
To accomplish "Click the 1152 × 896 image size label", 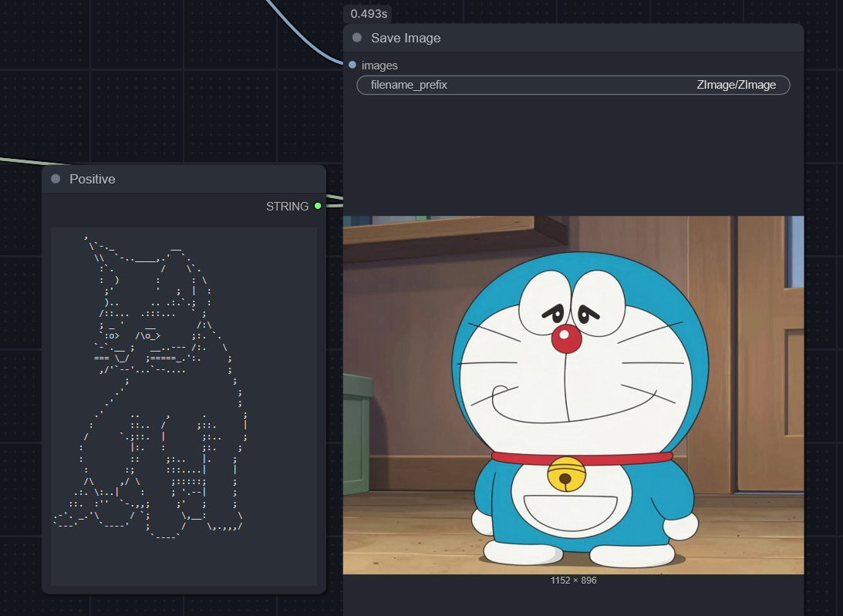I will [573, 581].
